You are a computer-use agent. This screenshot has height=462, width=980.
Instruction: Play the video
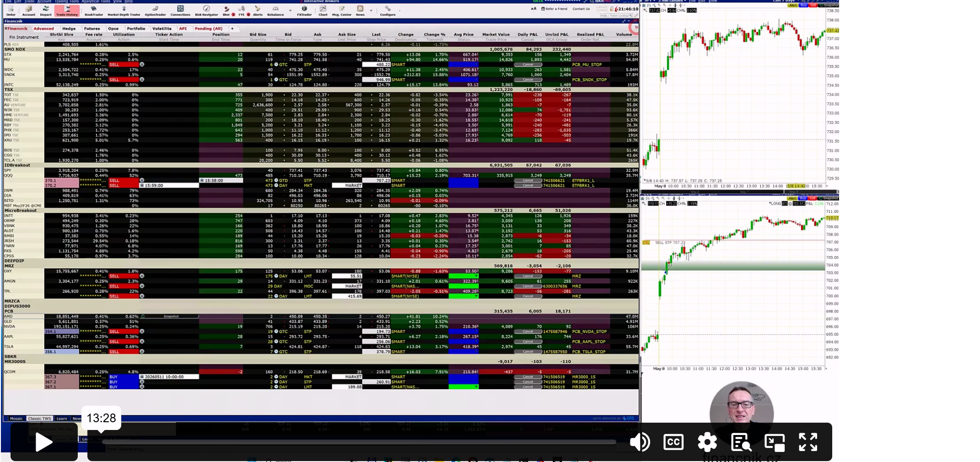44,442
